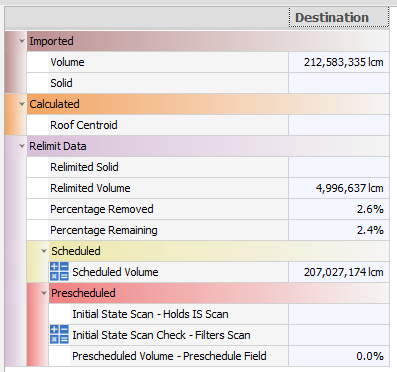
Task: Select the Percentage Remaining row label
Action: click(x=104, y=230)
